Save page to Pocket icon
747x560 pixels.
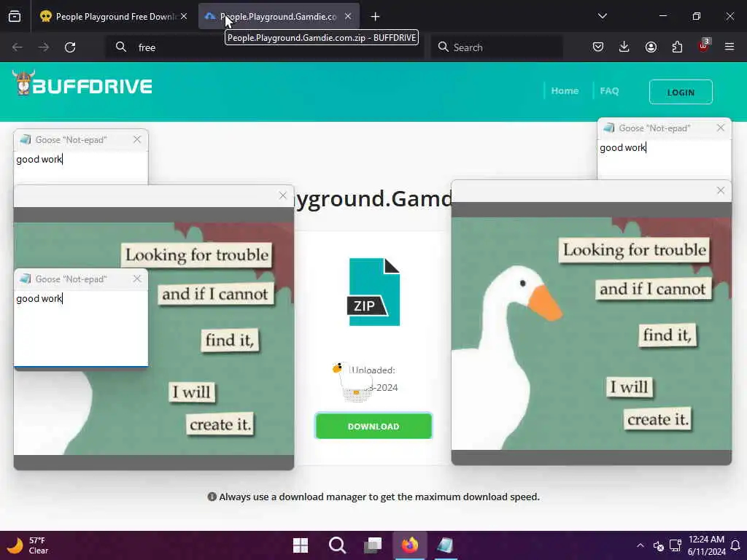598,47
